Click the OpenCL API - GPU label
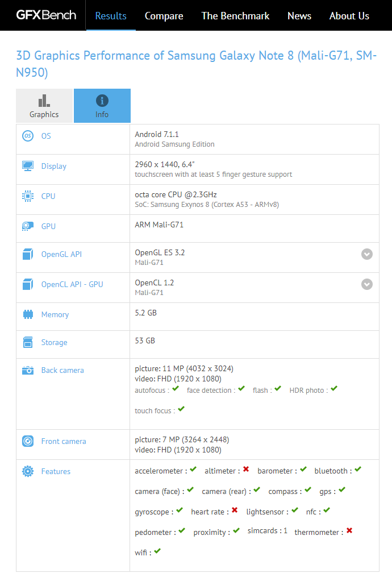 (x=72, y=284)
